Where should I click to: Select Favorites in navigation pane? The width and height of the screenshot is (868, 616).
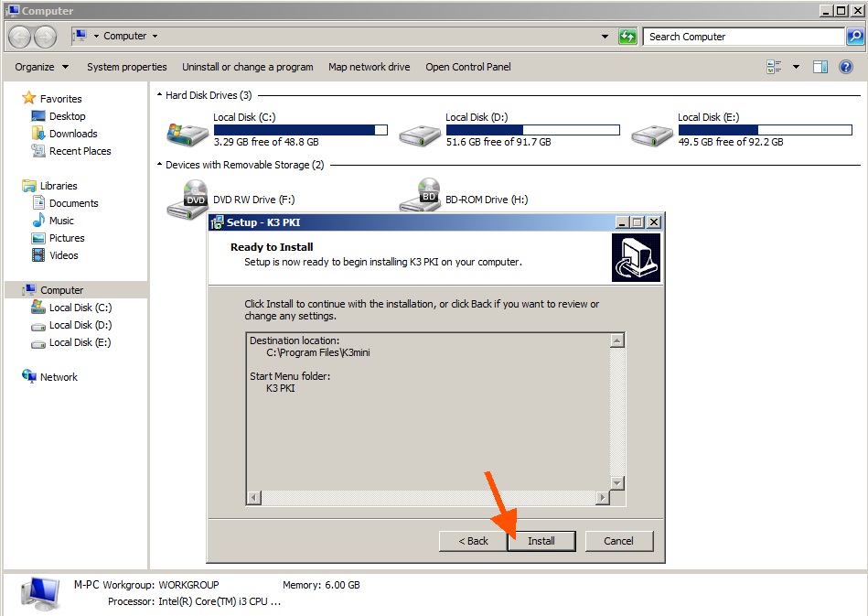(x=61, y=99)
